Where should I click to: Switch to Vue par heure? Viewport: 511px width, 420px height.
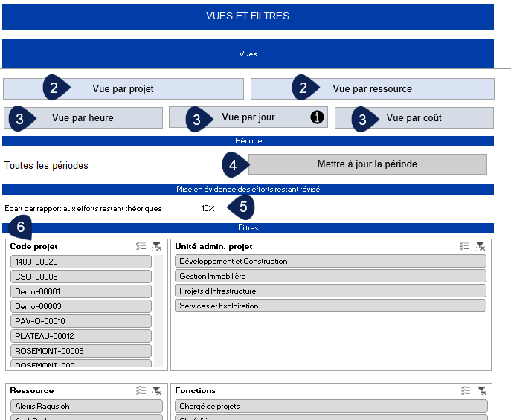[83, 117]
